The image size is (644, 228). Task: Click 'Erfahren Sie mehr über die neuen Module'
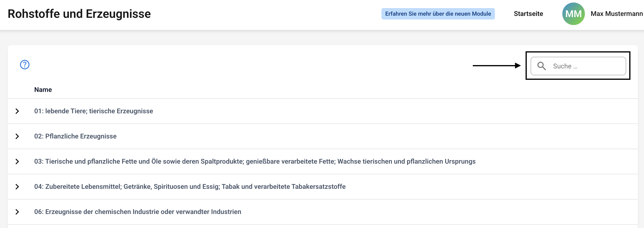[438, 14]
